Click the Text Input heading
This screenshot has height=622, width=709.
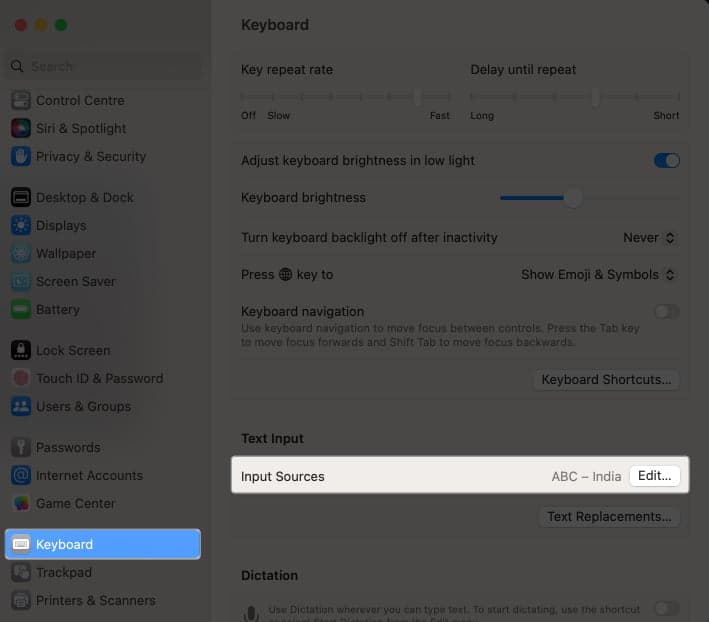click(272, 438)
